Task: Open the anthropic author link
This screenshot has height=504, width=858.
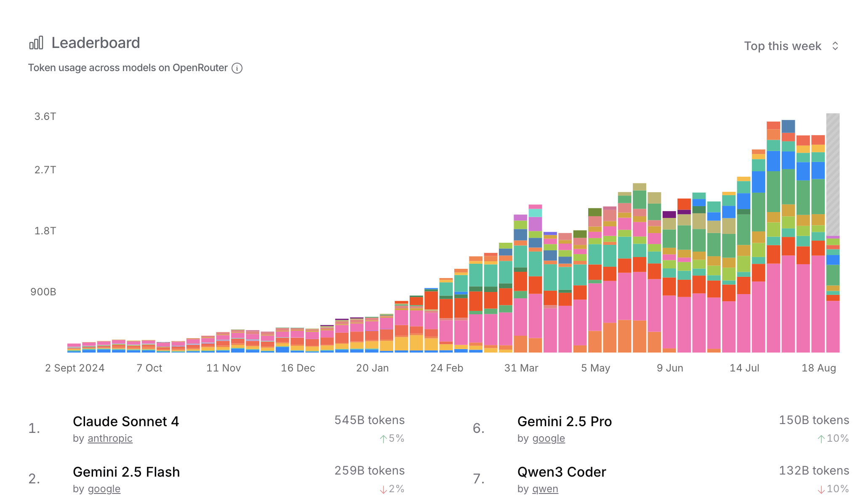Action: point(110,438)
